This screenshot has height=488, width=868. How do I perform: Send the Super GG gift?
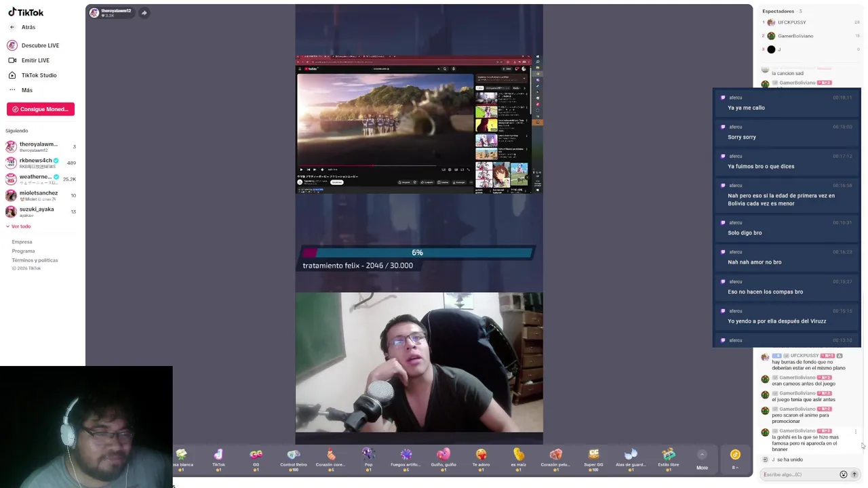tap(593, 459)
